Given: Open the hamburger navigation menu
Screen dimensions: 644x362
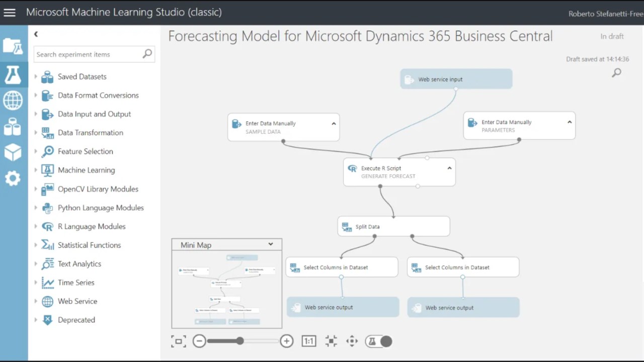Looking at the screenshot, I should coord(10,13).
